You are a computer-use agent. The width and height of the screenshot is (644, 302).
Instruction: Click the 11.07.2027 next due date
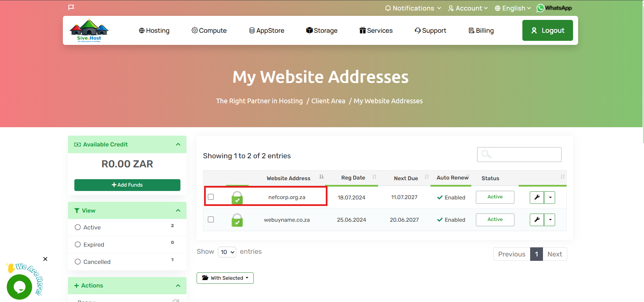tap(404, 197)
